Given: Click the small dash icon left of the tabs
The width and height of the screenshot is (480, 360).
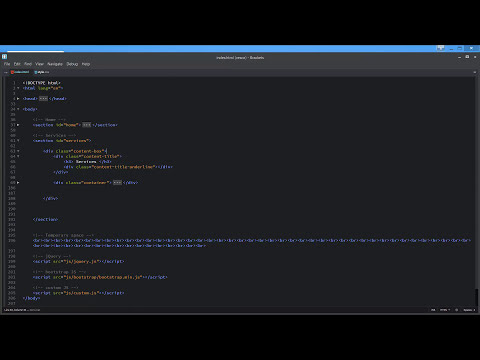Looking at the screenshot, I should tap(6, 72).
